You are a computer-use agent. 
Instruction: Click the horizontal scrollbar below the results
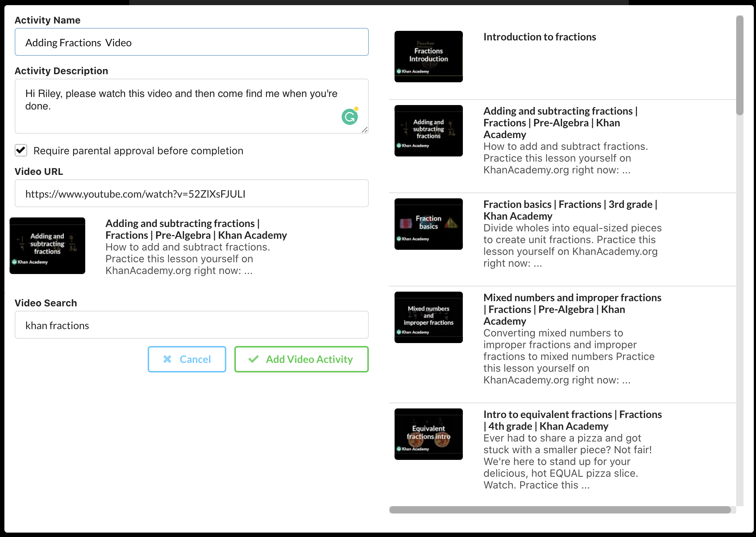[560, 510]
